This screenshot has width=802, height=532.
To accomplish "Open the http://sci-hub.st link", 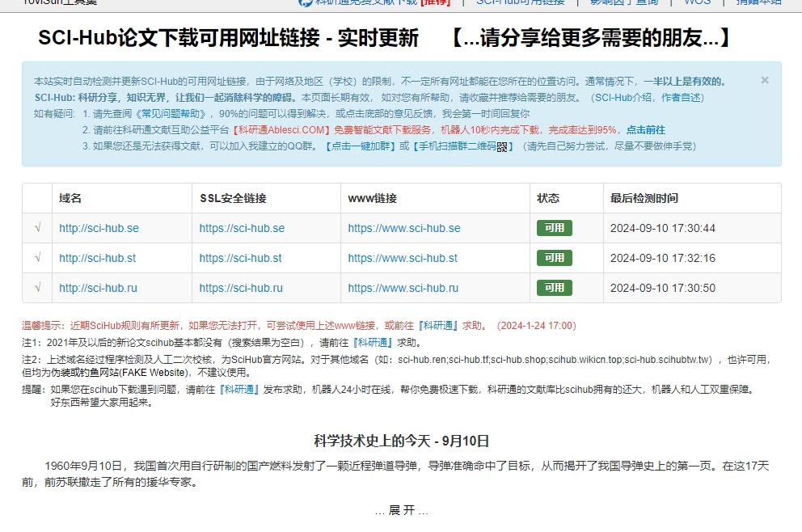I will coord(97,259).
